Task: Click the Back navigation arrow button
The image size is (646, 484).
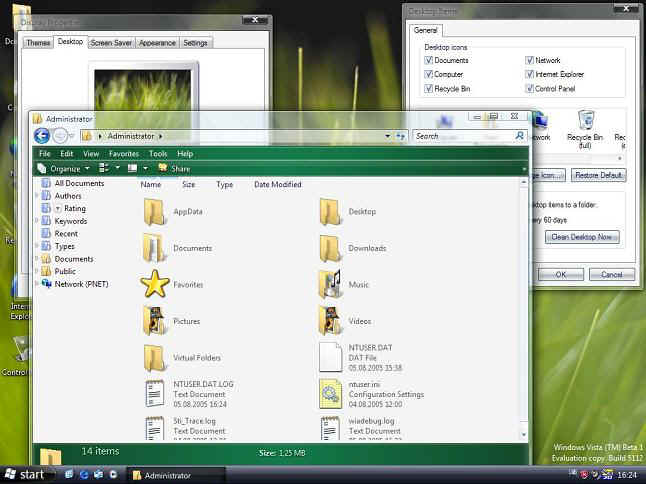Action: (x=42, y=135)
